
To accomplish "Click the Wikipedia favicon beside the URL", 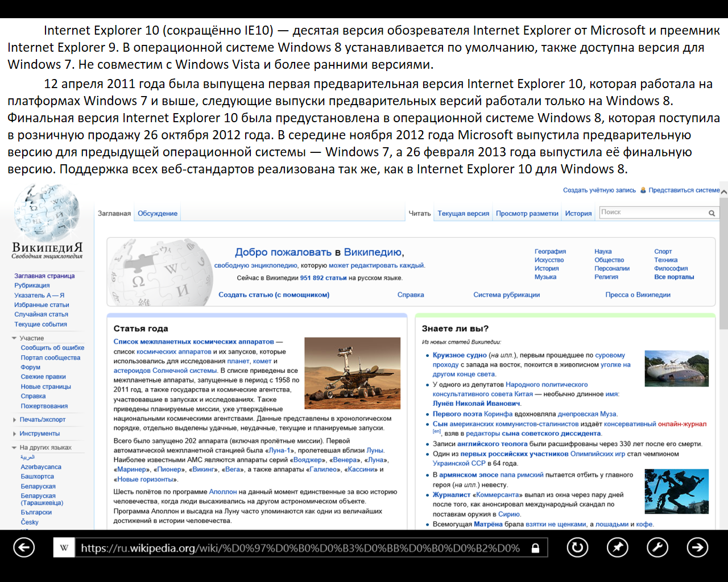I will [x=64, y=548].
